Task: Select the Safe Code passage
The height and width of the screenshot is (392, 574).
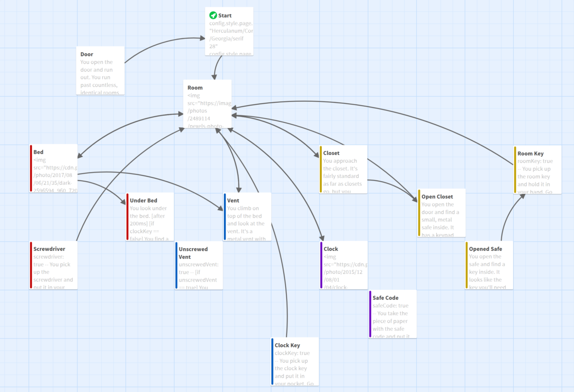Action: [393, 314]
